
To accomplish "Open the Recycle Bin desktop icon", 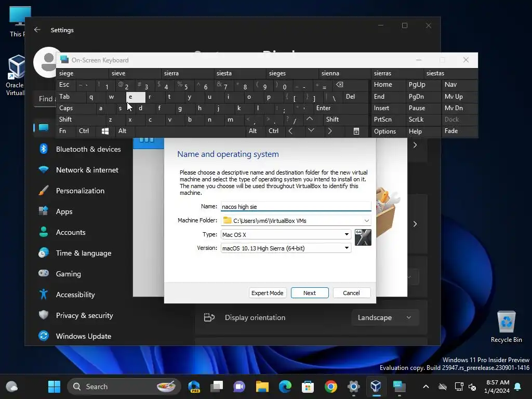I will pos(506,327).
